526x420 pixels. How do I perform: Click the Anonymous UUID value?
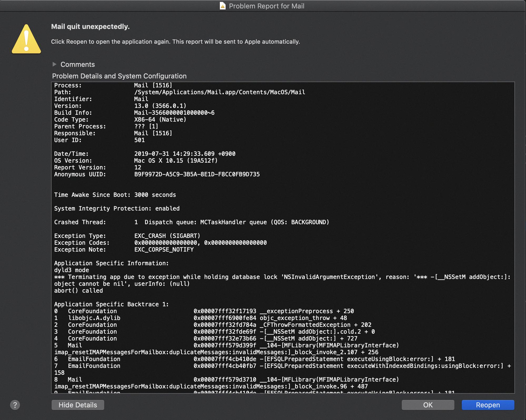197,174
